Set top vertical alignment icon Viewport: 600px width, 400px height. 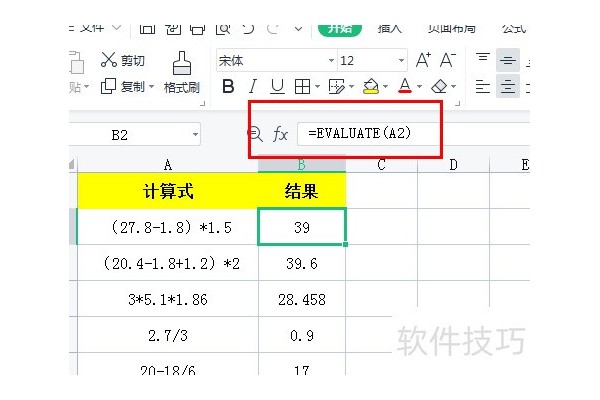click(483, 60)
